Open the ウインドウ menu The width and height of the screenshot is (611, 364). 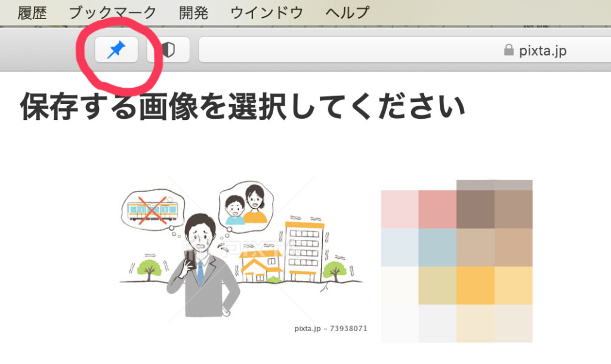[x=266, y=12]
